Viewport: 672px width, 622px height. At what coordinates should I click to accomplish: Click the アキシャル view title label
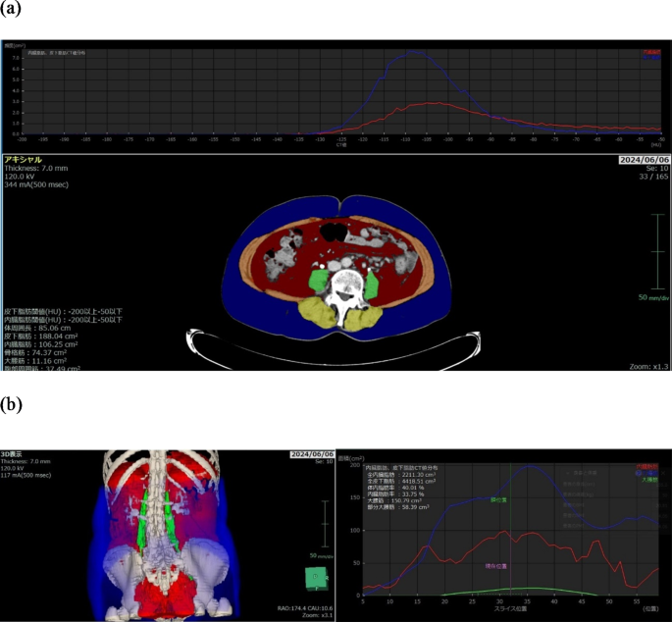[25, 159]
